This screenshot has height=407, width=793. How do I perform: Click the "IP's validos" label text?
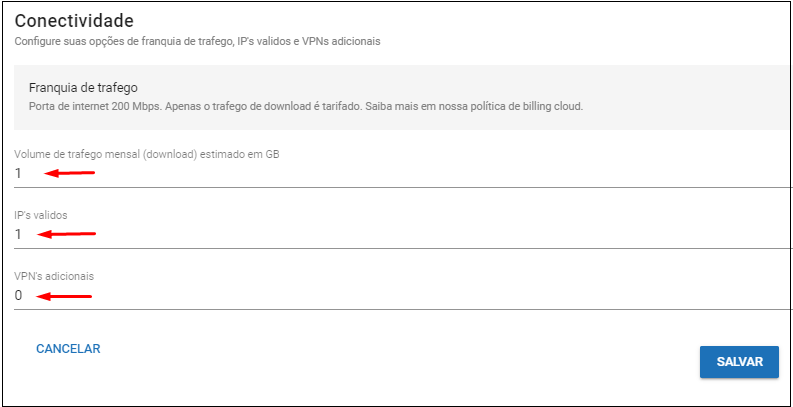pos(41,214)
